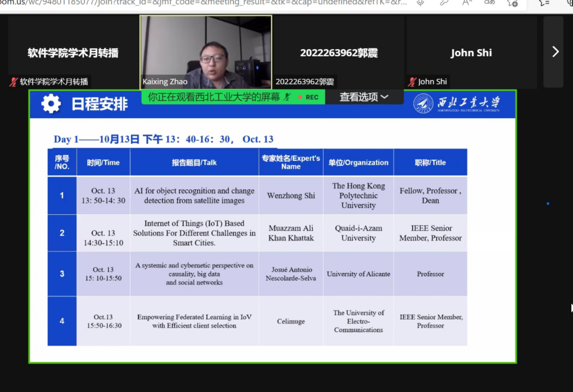The width and height of the screenshot is (573, 392).
Task: Expand the 查看选项 view options dropdown
Action: click(364, 97)
